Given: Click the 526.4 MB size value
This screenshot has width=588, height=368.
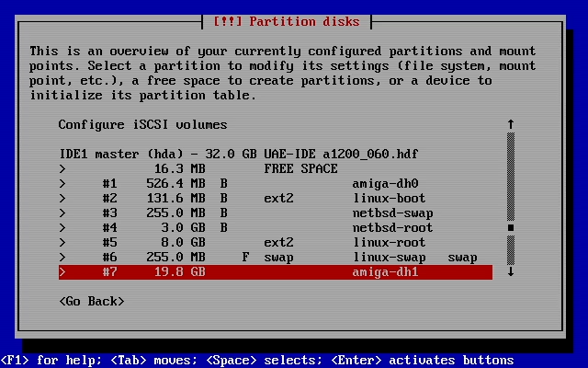Looking at the screenshot, I should 175,183.
